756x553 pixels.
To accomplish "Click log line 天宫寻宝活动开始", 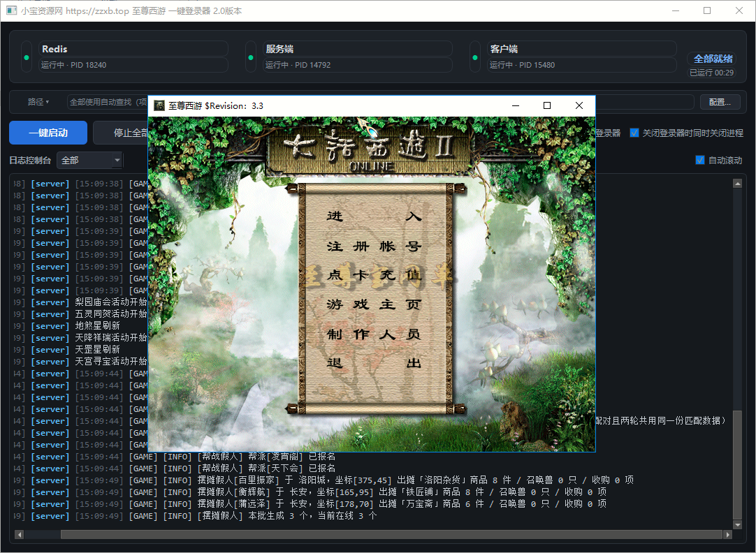I will 111,361.
